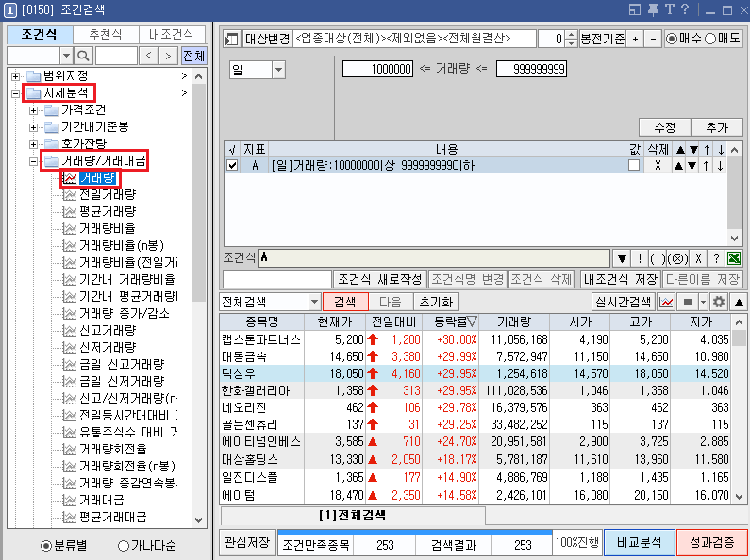Switch to the 조건식 tab
Viewport: 750px width, 560px height.
tap(40, 34)
